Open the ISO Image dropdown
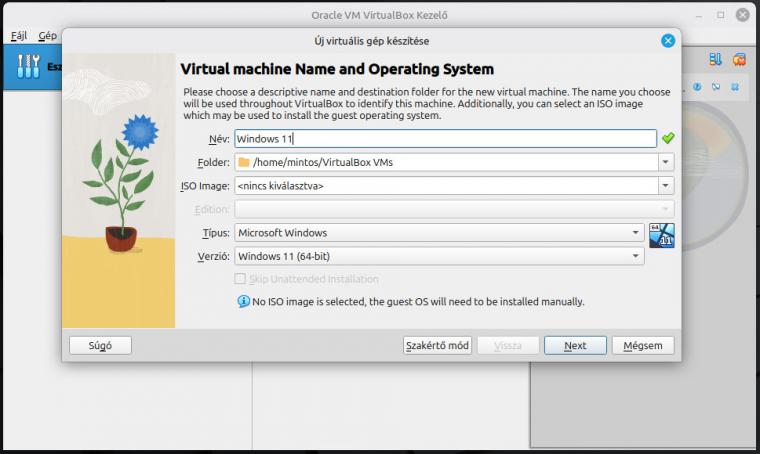The width and height of the screenshot is (760, 454). [x=666, y=186]
